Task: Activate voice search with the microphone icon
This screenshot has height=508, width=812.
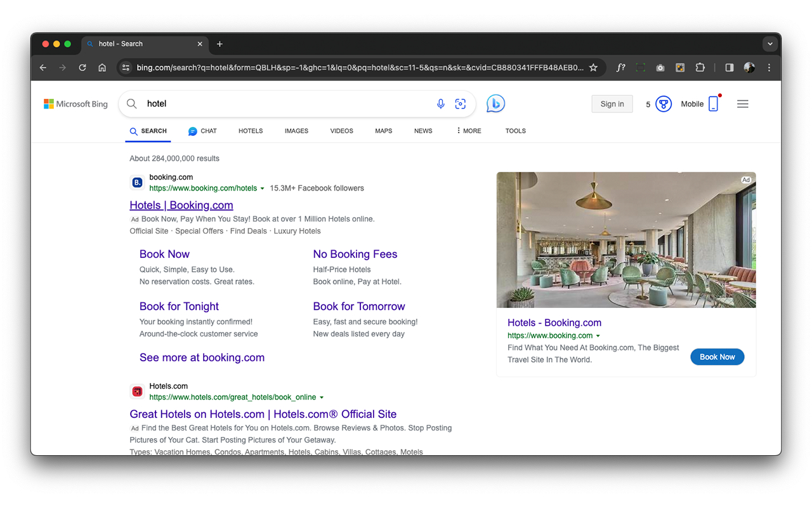Action: [441, 104]
